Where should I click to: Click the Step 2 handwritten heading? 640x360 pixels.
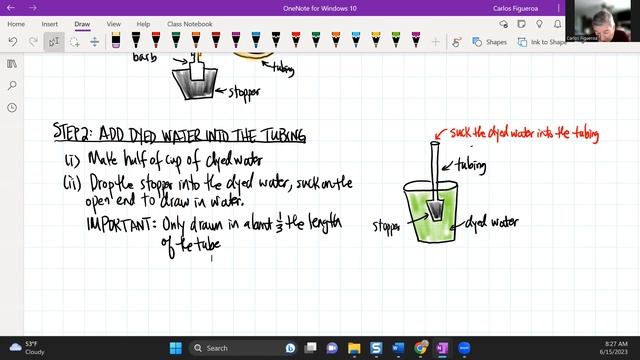click(x=180, y=133)
